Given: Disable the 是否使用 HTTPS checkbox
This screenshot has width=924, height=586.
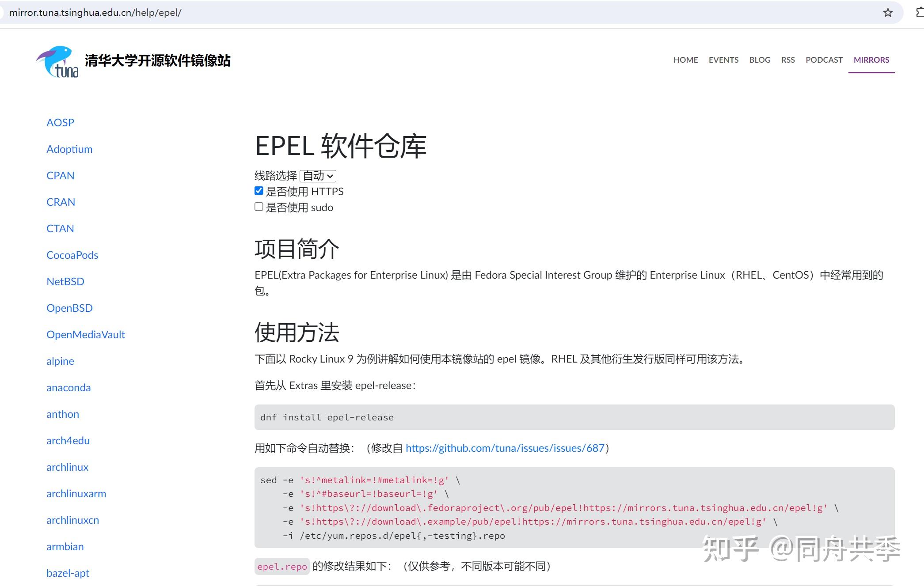Looking at the screenshot, I should (259, 191).
